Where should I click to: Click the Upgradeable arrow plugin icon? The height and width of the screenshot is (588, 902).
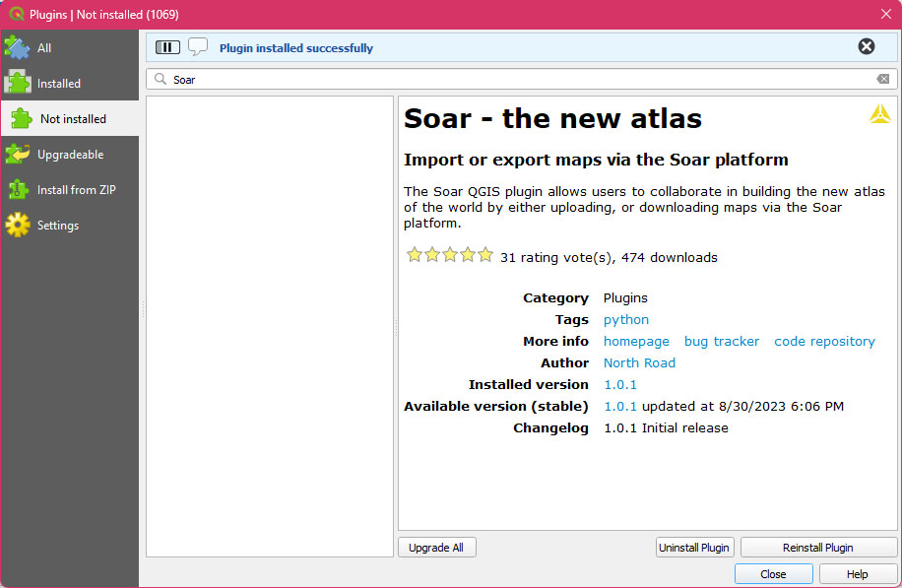(x=18, y=155)
